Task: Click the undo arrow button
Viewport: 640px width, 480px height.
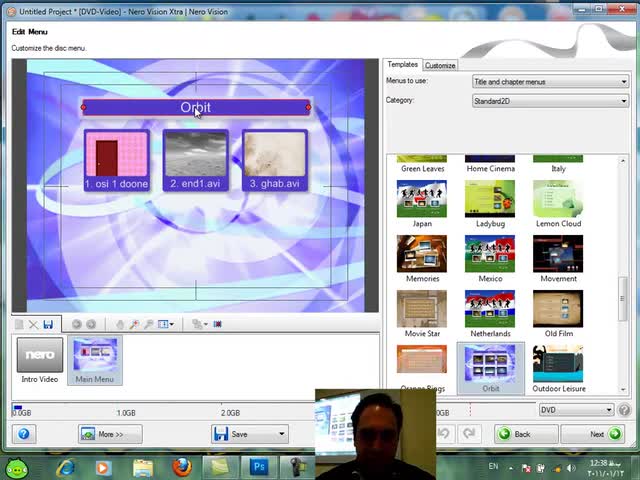Action: pyautogui.click(x=444, y=433)
